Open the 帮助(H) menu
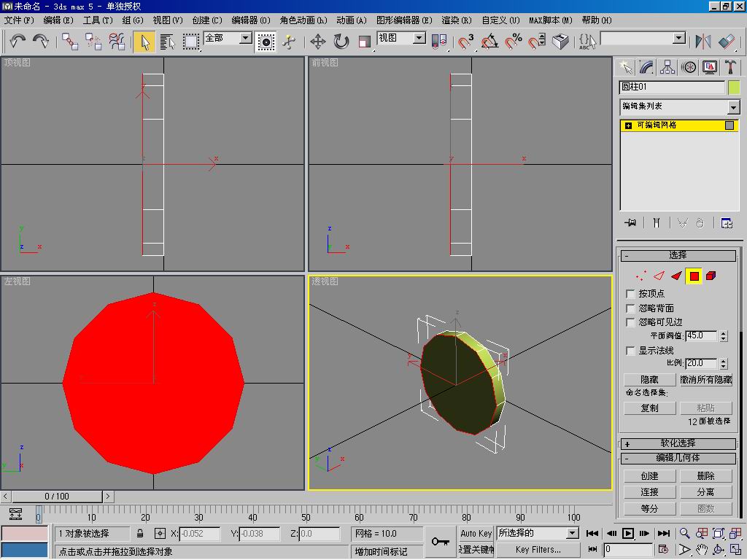The height and width of the screenshot is (560, 747). coord(597,20)
